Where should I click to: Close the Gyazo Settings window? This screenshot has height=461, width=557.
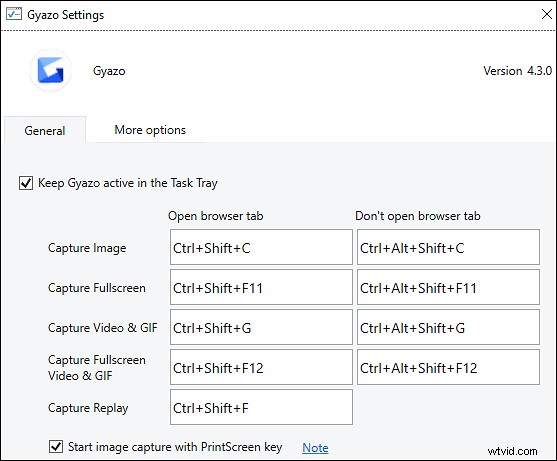(x=546, y=14)
